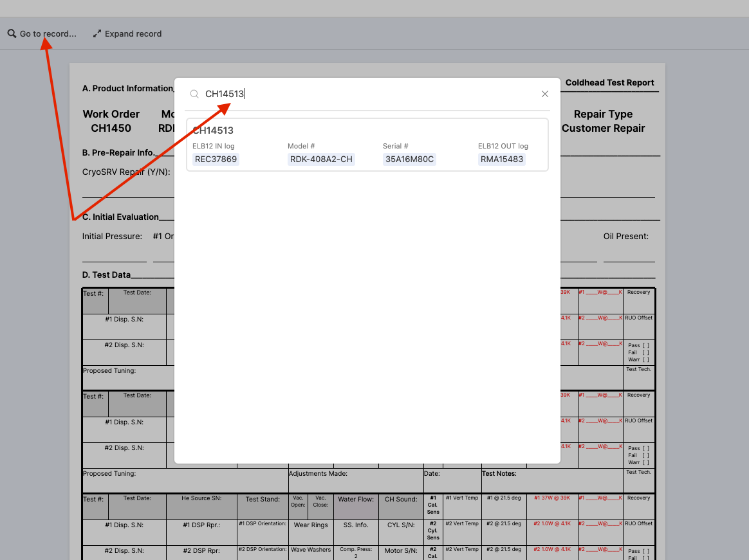Open the CH14513 search result

click(x=367, y=131)
